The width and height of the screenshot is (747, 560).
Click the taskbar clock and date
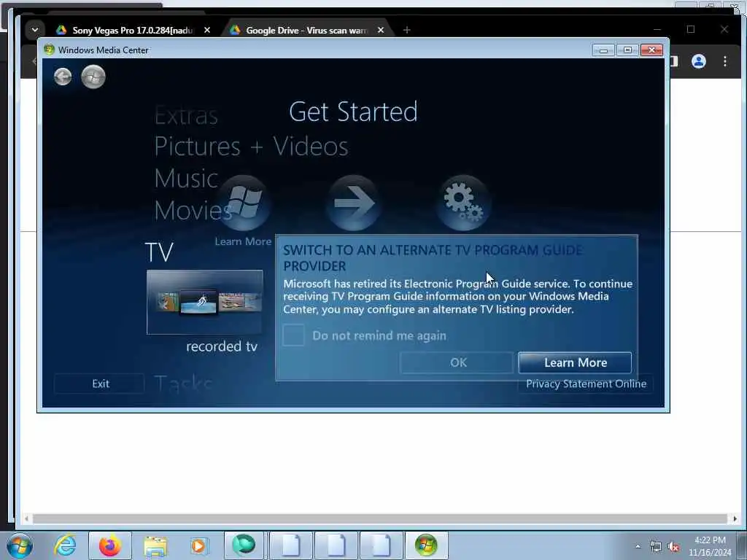pos(710,546)
